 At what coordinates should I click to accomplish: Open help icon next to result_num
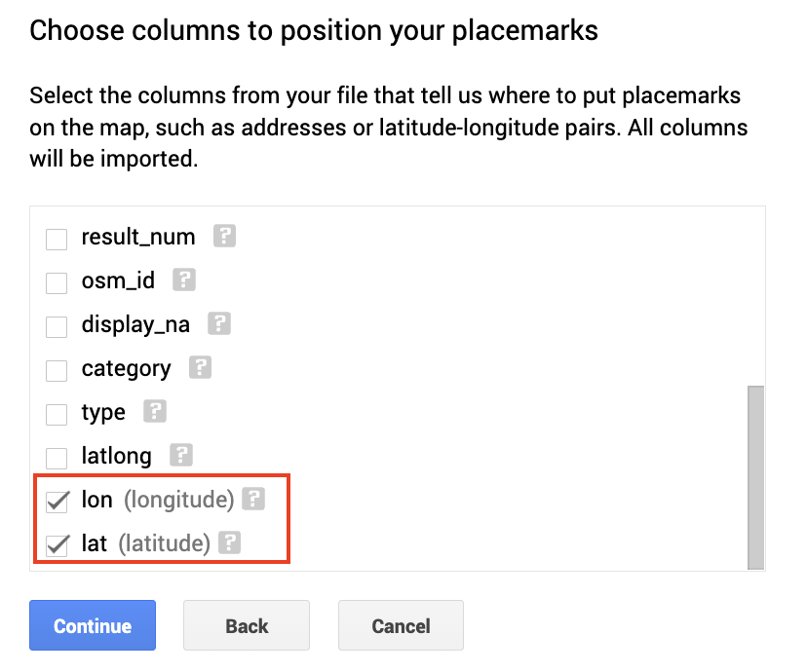point(224,236)
